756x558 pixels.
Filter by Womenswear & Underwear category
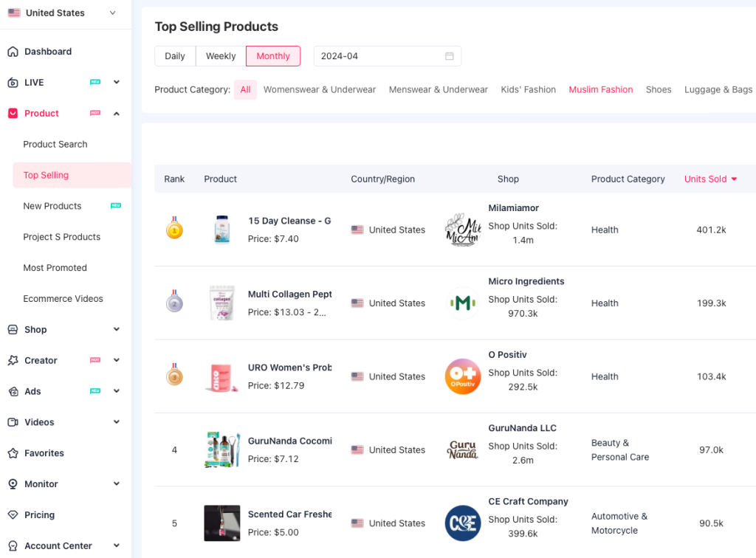(320, 90)
